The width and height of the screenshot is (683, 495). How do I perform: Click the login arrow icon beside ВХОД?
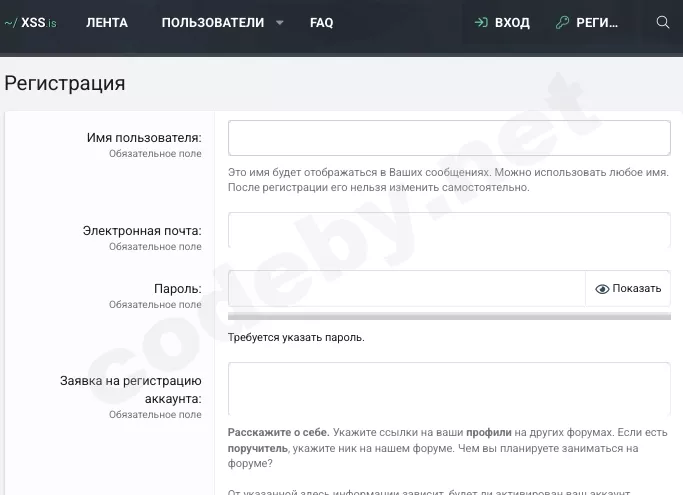pos(481,22)
